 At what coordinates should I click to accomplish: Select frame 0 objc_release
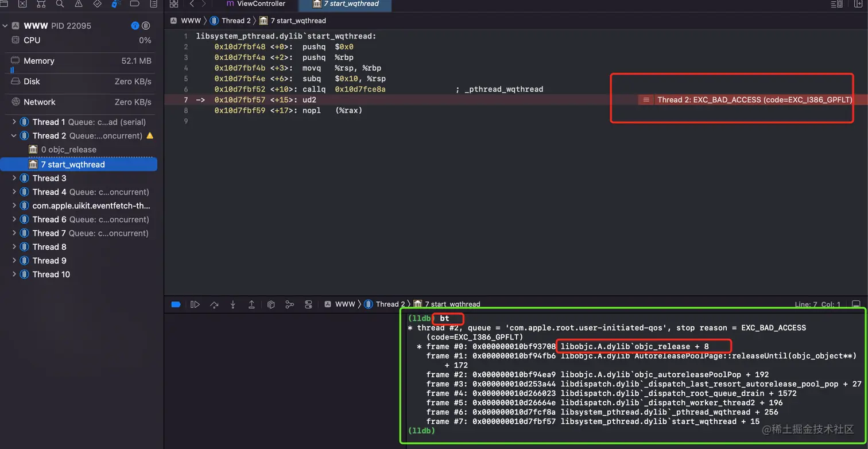coord(79,150)
